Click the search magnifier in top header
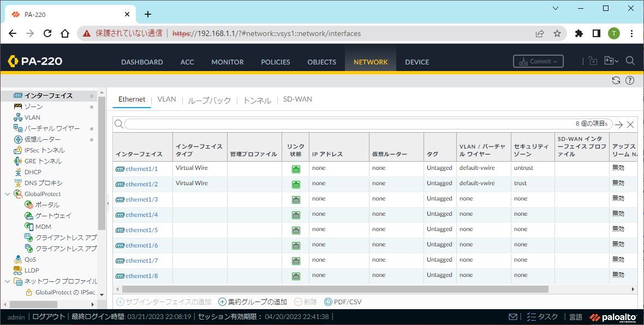This screenshot has width=644, height=325. pyautogui.click(x=630, y=61)
